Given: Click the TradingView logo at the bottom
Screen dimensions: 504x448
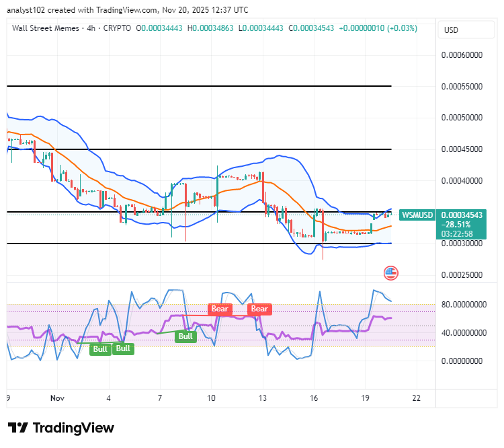Looking at the screenshot, I should 60,428.
